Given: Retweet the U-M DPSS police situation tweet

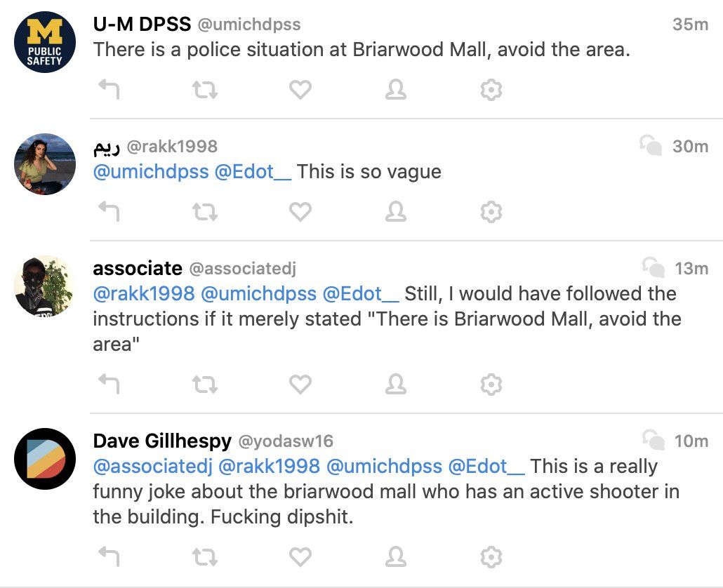Looking at the screenshot, I should (204, 90).
